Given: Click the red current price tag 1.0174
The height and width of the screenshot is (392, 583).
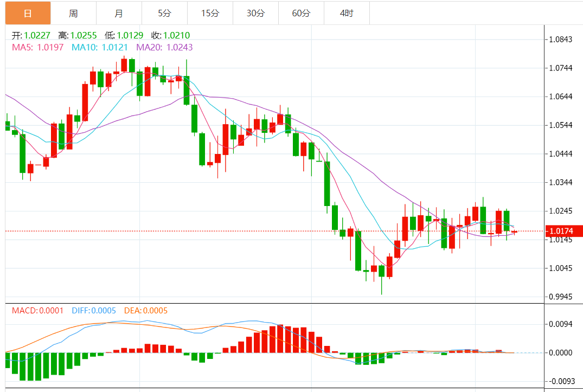Looking at the screenshot, I should pos(563,231).
